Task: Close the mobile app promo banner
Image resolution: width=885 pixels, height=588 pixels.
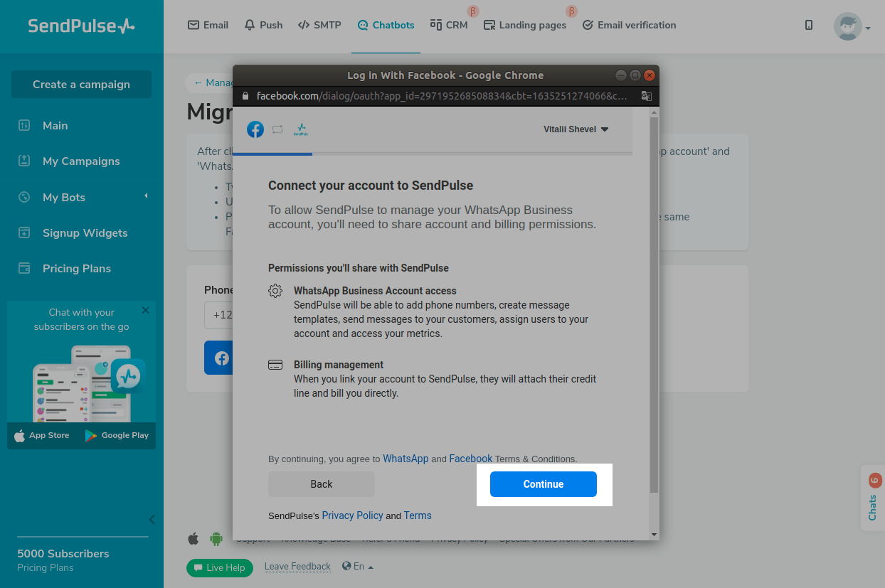Action: (x=146, y=310)
